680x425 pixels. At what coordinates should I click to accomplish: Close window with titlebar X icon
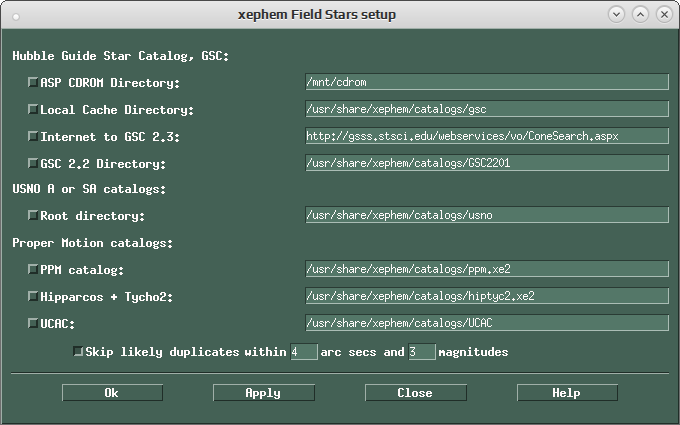[x=664, y=14]
